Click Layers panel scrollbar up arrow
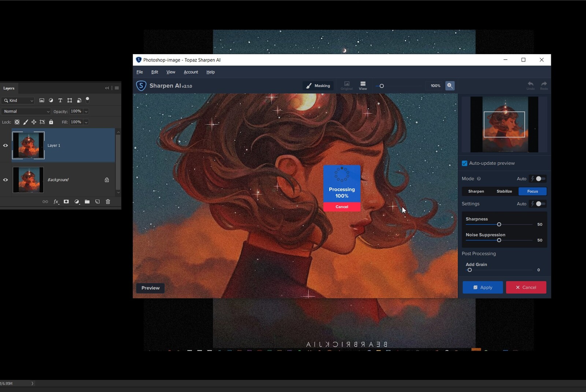This screenshot has width=586, height=392. 118,132
